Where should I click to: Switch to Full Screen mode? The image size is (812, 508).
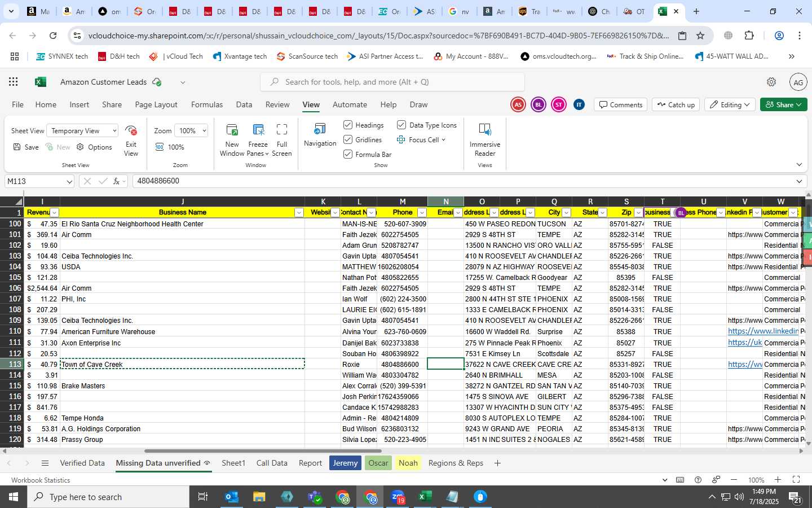click(282, 140)
